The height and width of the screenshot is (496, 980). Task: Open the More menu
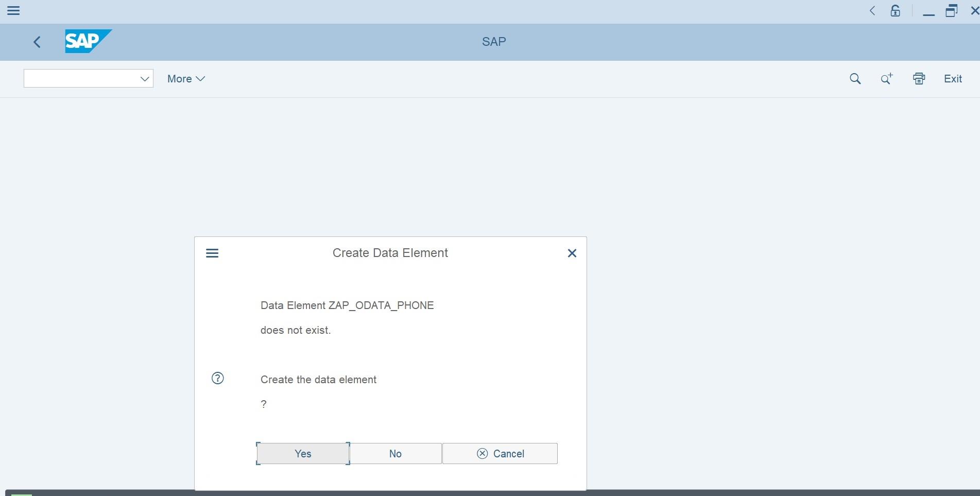185,78
